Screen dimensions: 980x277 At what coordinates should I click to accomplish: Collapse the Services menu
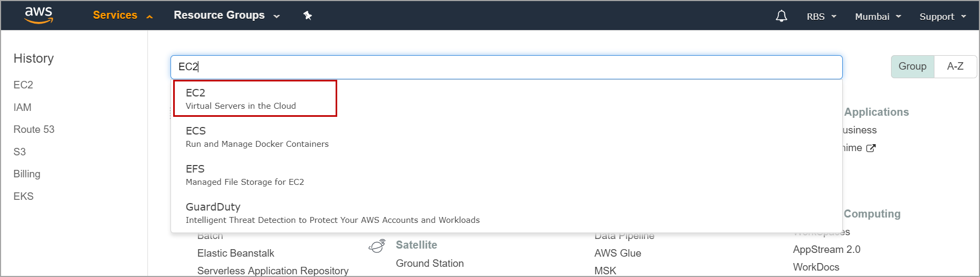pyautogui.click(x=123, y=16)
